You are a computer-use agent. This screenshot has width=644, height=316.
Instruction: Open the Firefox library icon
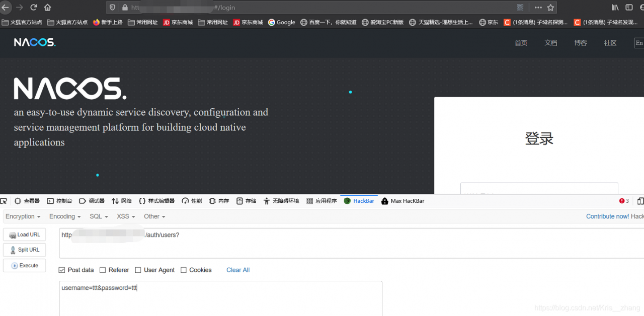coord(615,8)
